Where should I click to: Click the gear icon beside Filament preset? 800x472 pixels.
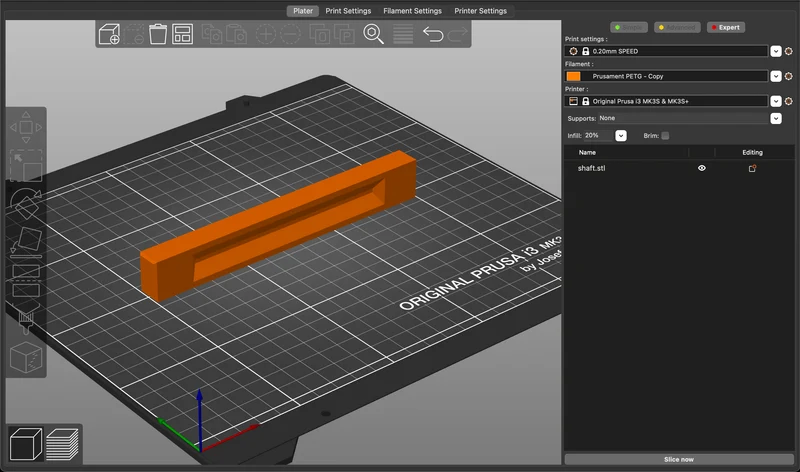point(788,76)
